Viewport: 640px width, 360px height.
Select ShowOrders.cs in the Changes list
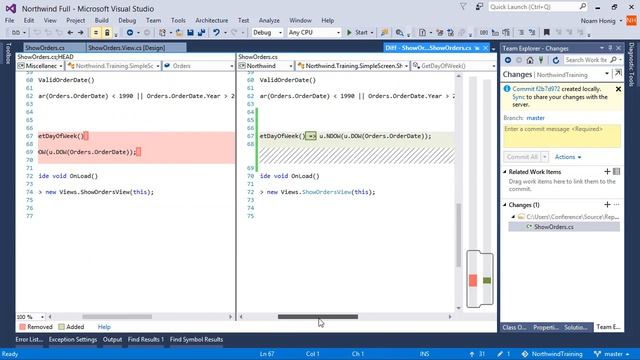pos(564,227)
